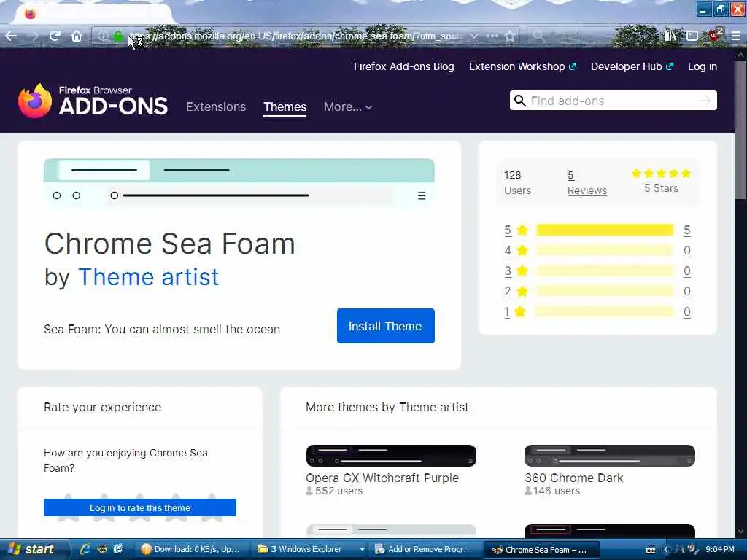Image resolution: width=747 pixels, height=560 pixels.
Task: Open the uBlock Origin extension icon
Action: click(x=715, y=35)
